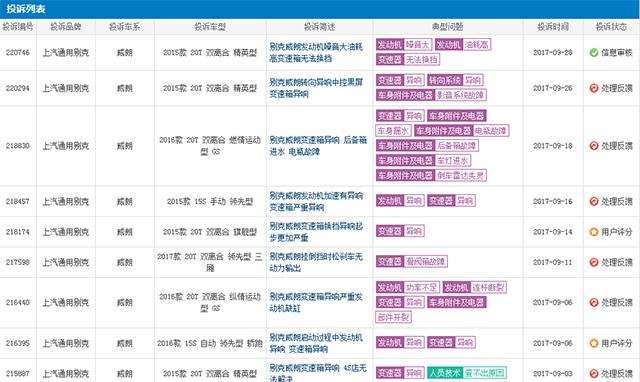
Task: Click the 车身漏水 tag
Action: click(x=393, y=131)
